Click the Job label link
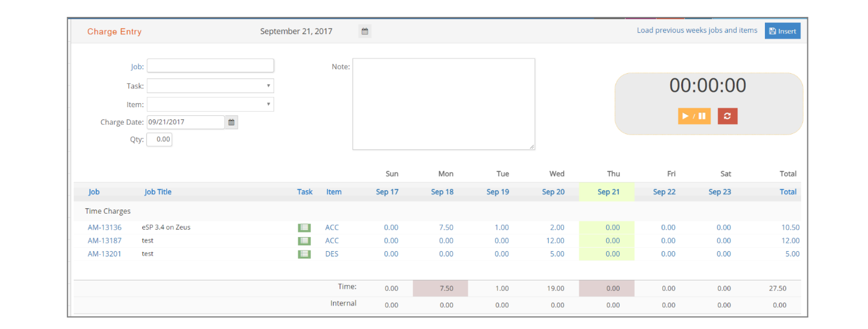The image size is (868, 329). [137, 67]
